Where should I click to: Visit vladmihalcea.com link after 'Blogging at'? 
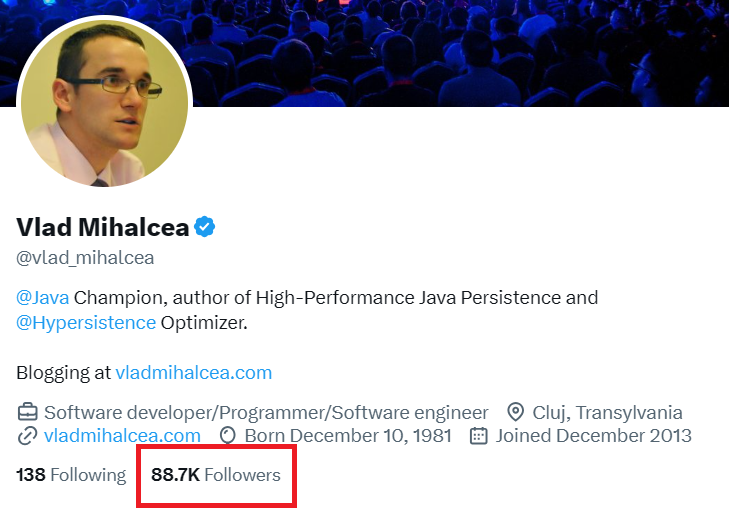194,373
